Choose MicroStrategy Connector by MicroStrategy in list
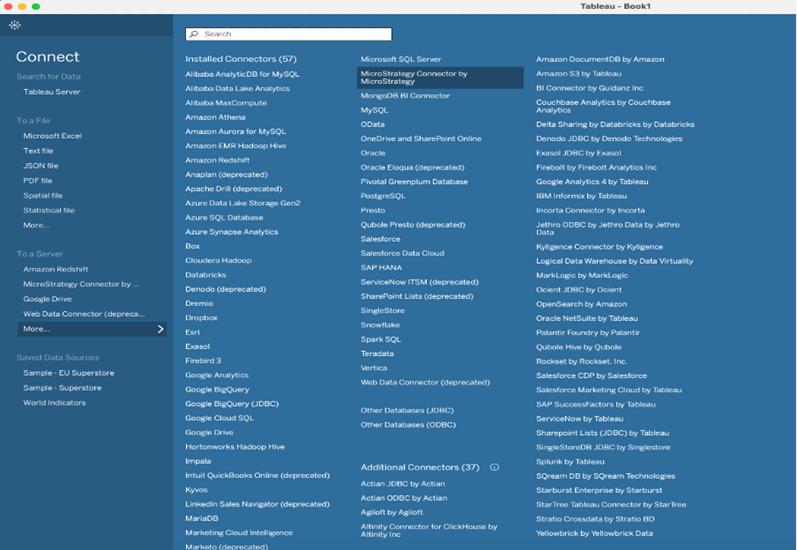This screenshot has height=550, width=797. point(440,77)
